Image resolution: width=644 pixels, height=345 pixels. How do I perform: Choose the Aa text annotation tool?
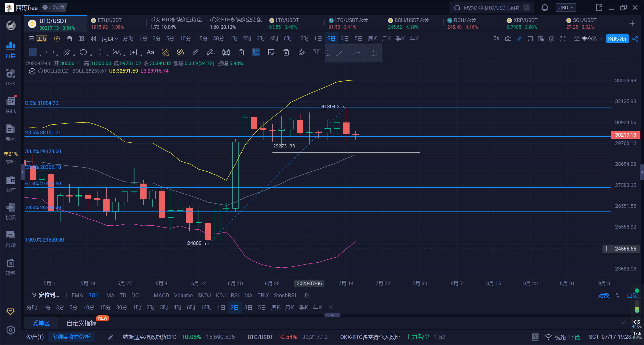click(x=150, y=52)
